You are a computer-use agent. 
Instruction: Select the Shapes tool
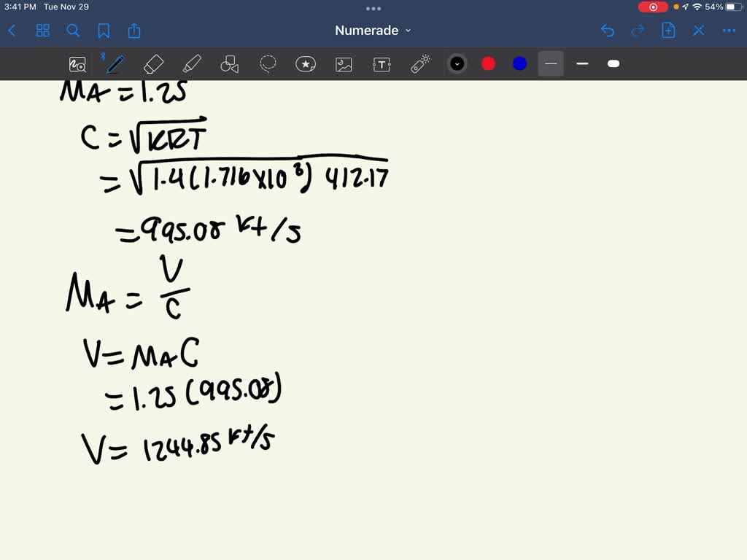229,64
